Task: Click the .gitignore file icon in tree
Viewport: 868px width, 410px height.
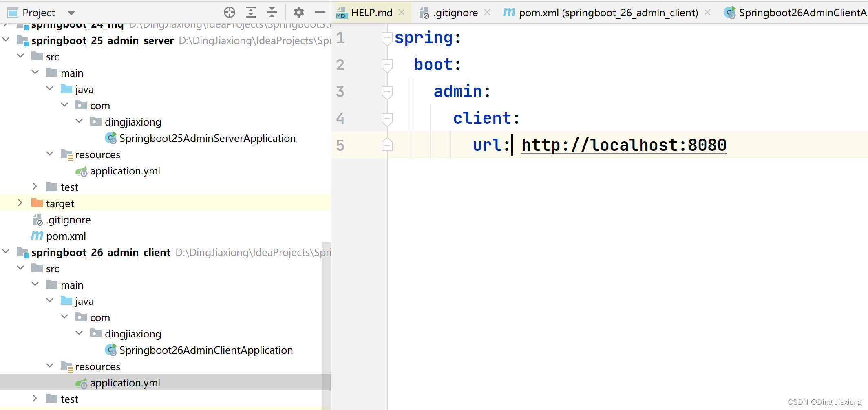Action: point(38,220)
